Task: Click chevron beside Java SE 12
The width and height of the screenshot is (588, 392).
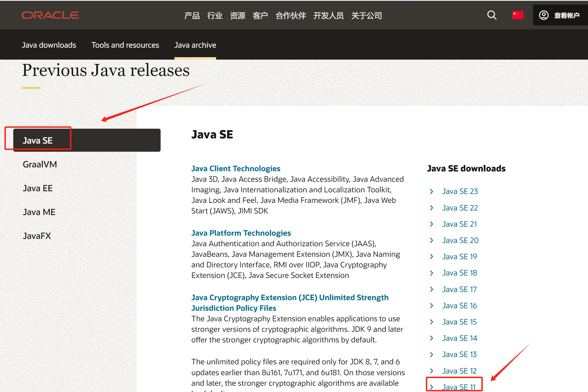Action: click(x=431, y=371)
